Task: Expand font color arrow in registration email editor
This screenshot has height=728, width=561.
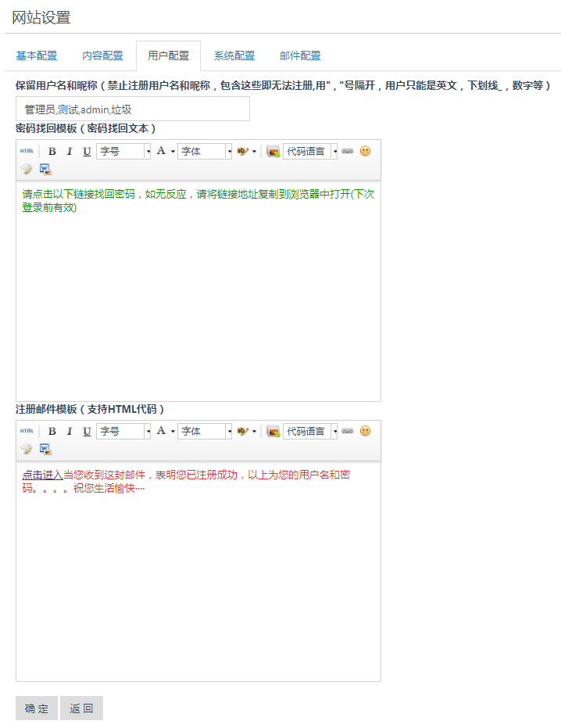Action: point(173,432)
